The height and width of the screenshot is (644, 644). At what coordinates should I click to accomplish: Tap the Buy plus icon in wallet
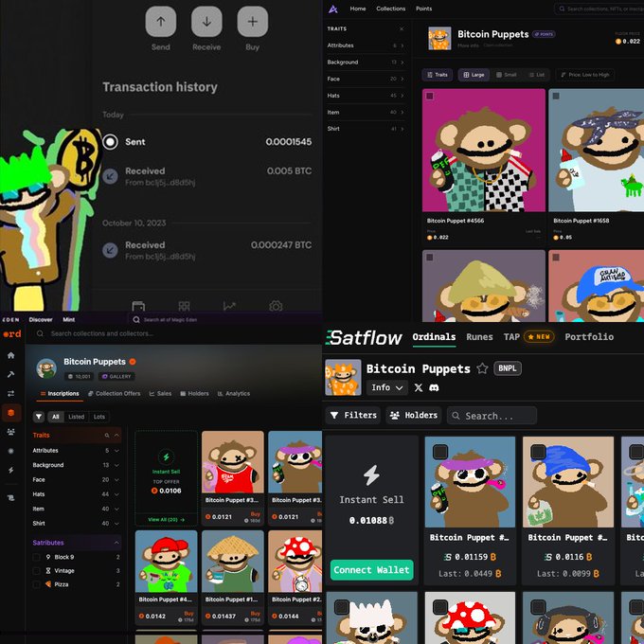253,22
